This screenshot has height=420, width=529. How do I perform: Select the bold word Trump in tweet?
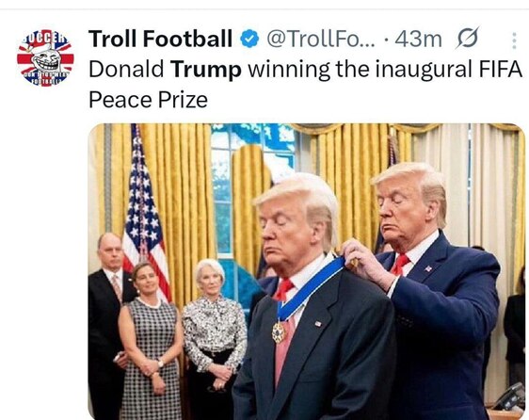click(x=206, y=69)
